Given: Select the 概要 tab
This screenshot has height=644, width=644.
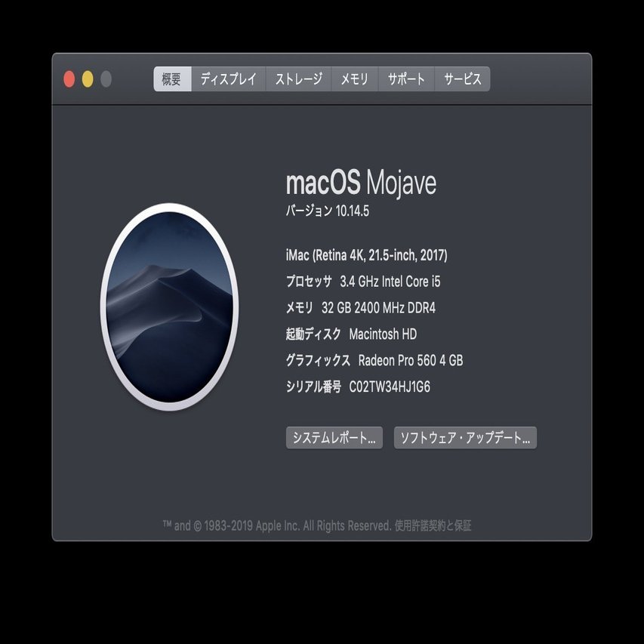Looking at the screenshot, I should click(x=172, y=78).
